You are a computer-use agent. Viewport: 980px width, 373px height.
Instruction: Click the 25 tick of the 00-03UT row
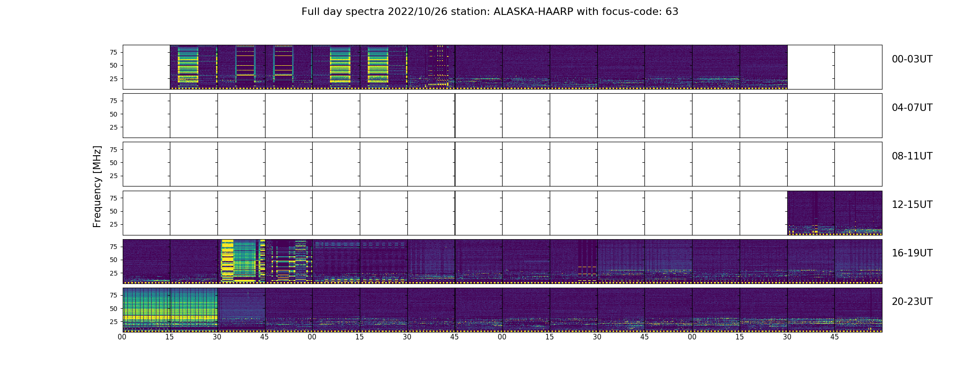[x=113, y=79]
